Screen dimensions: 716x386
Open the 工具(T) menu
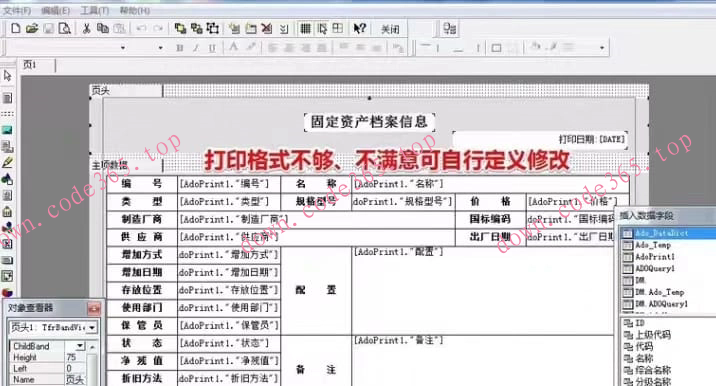[x=95, y=10]
